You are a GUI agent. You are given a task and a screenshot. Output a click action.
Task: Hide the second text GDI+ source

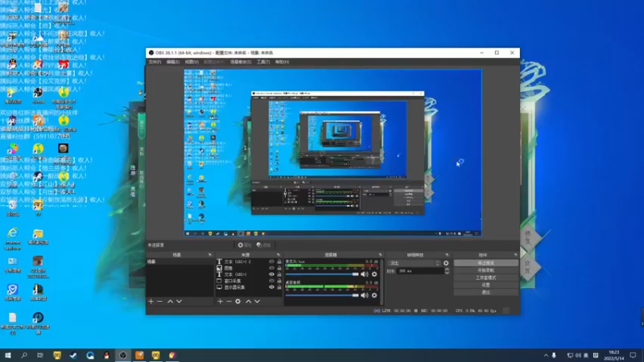(271, 274)
